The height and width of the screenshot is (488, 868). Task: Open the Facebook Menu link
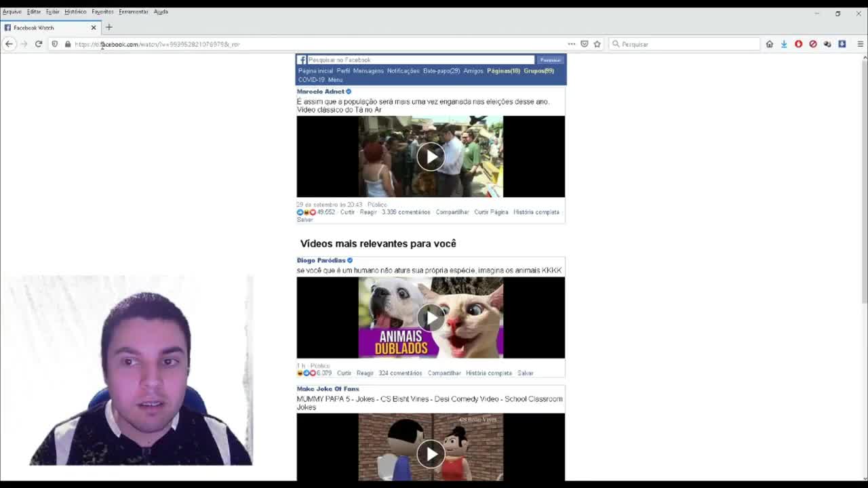[x=335, y=79]
